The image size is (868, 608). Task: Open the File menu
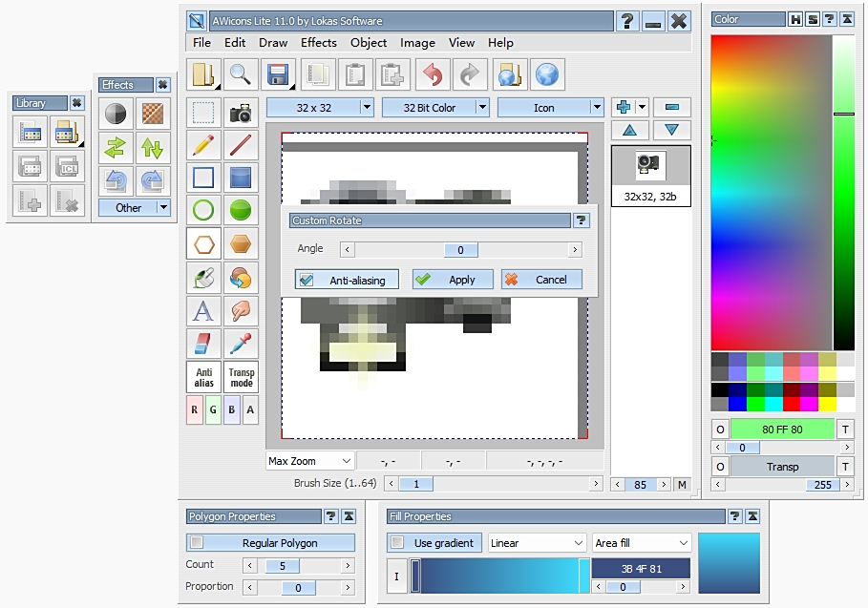pyautogui.click(x=201, y=43)
